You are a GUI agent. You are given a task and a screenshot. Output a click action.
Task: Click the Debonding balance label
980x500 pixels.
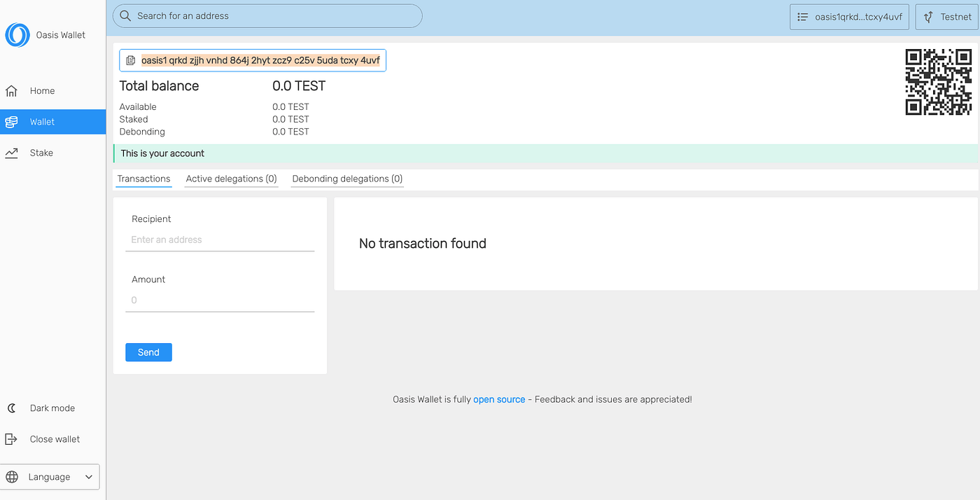[142, 132]
